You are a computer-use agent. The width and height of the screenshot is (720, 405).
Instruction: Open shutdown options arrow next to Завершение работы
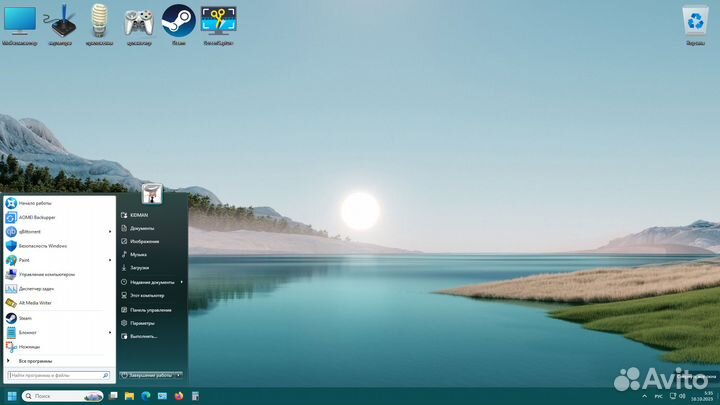(178, 375)
